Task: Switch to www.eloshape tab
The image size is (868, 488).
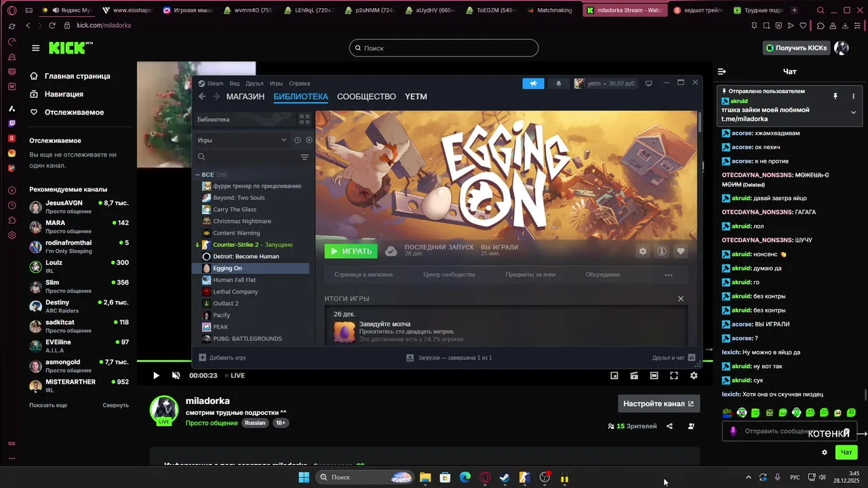Action: (x=127, y=10)
